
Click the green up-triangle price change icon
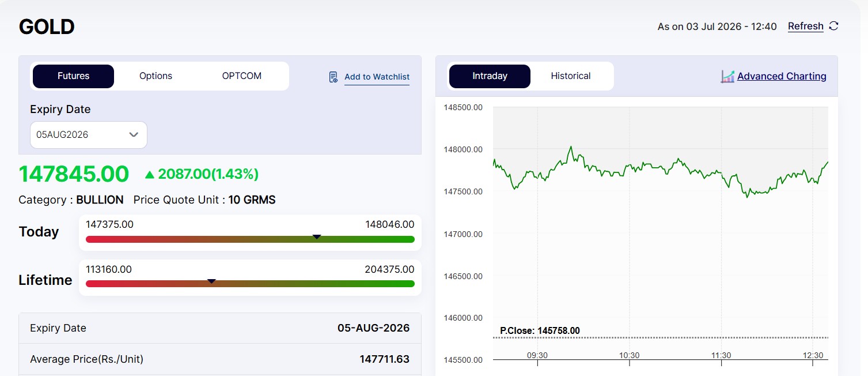pos(150,174)
